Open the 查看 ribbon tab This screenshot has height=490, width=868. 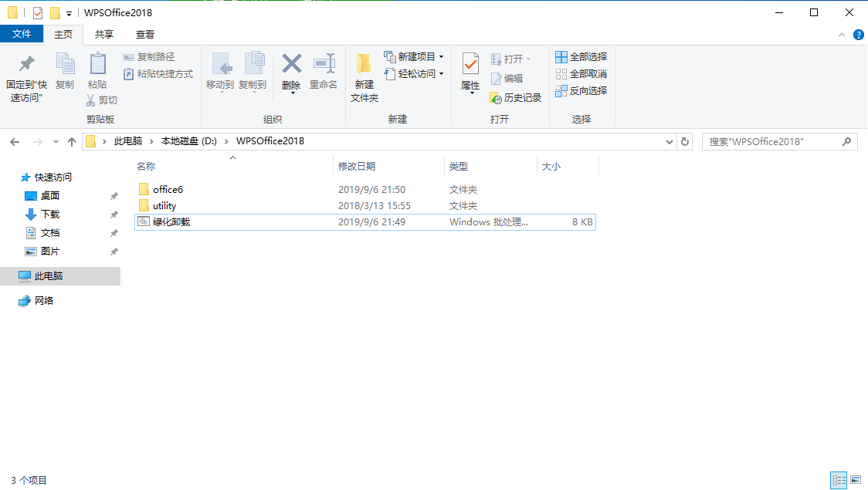pos(145,35)
